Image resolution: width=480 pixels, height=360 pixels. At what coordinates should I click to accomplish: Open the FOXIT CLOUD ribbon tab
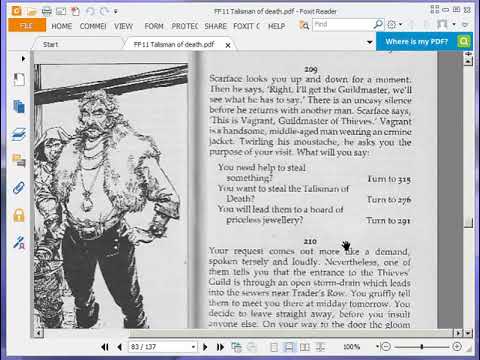coord(247,26)
